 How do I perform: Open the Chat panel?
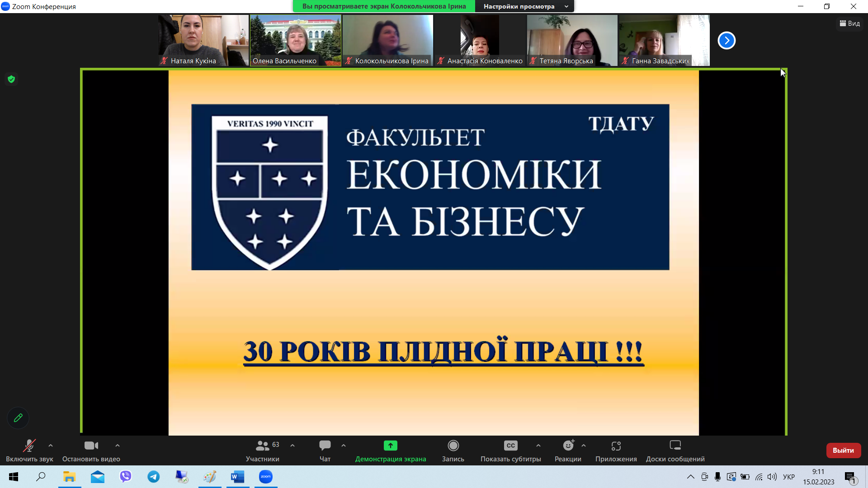[x=325, y=446]
